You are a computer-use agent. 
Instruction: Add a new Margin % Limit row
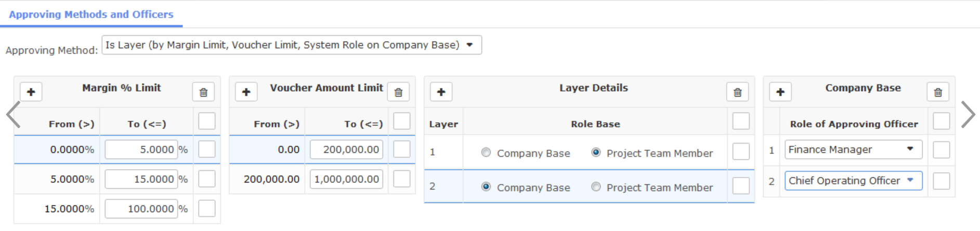coord(31,92)
